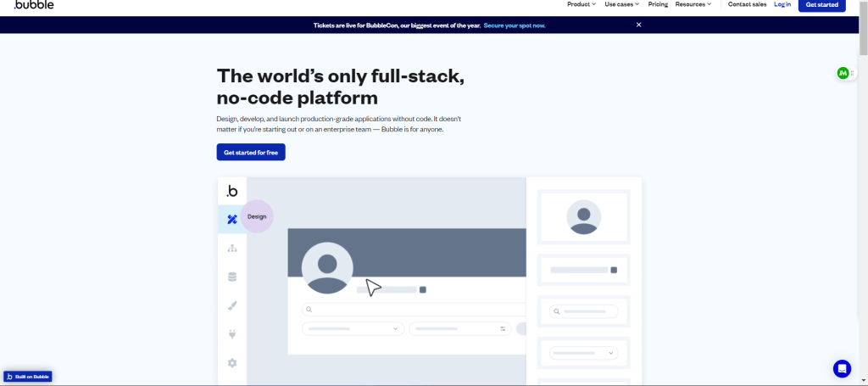Image resolution: width=868 pixels, height=386 pixels.
Task: Click the Settings gear icon in sidebar
Action: (x=232, y=363)
